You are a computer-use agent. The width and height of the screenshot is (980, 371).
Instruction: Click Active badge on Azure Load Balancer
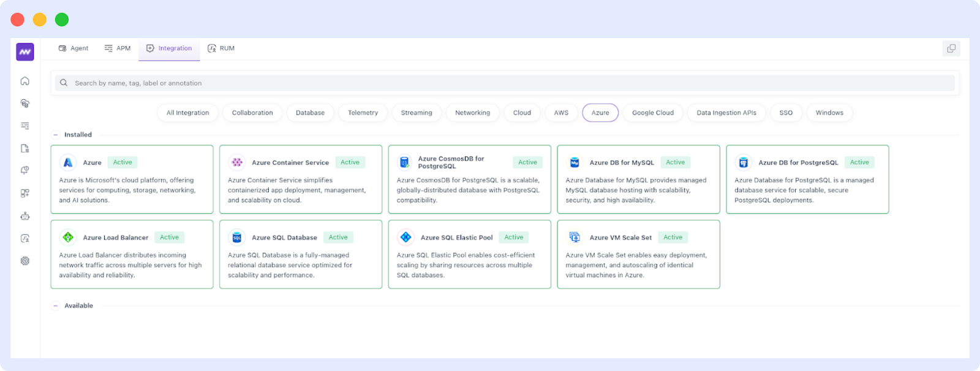(170, 237)
